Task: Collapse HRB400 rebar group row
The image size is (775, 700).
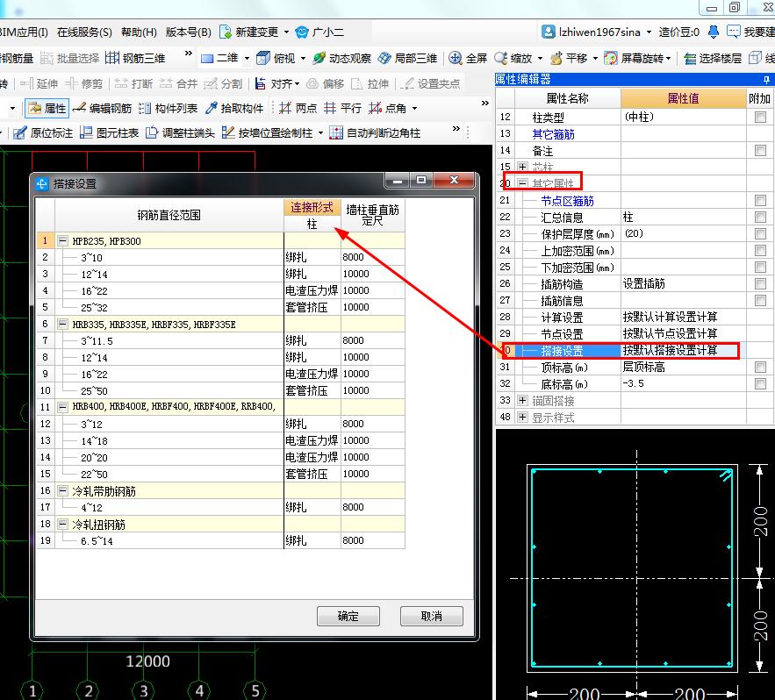Action: tap(62, 407)
